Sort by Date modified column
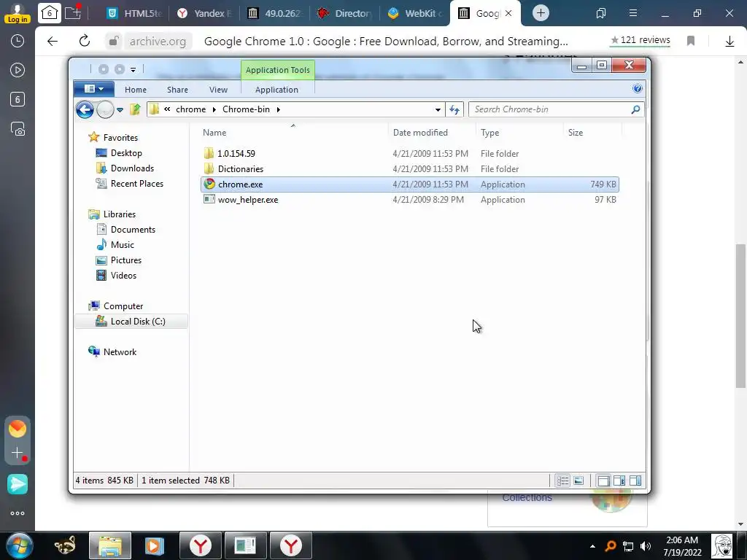747x560 pixels. (x=431, y=133)
